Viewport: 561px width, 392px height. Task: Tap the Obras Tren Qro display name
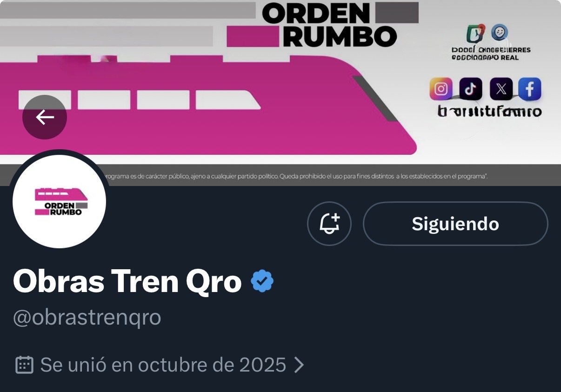tap(127, 281)
